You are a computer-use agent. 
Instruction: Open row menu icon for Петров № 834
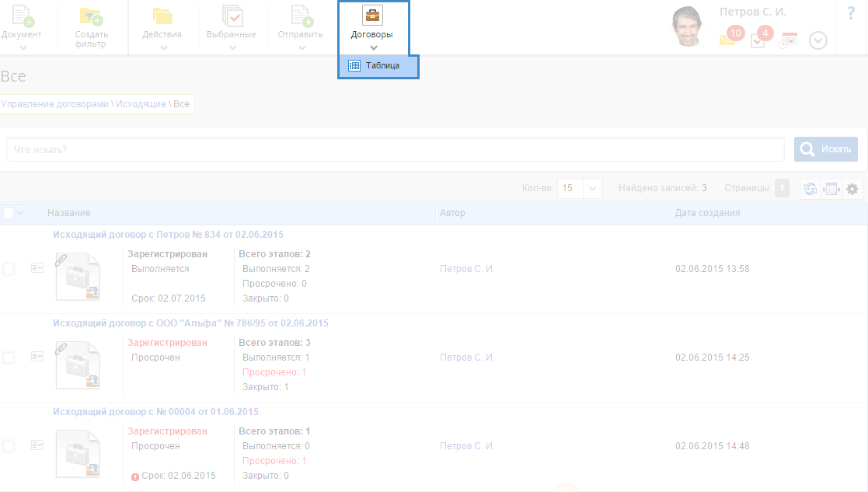37,268
